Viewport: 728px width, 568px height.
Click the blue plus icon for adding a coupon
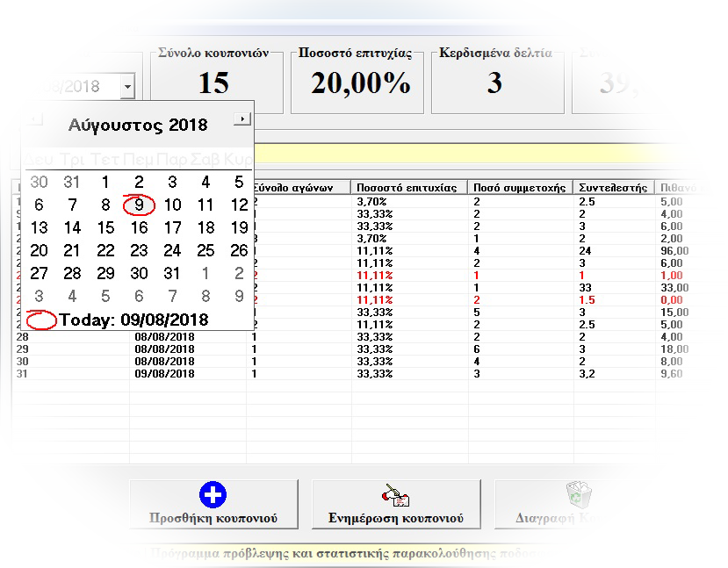(213, 494)
